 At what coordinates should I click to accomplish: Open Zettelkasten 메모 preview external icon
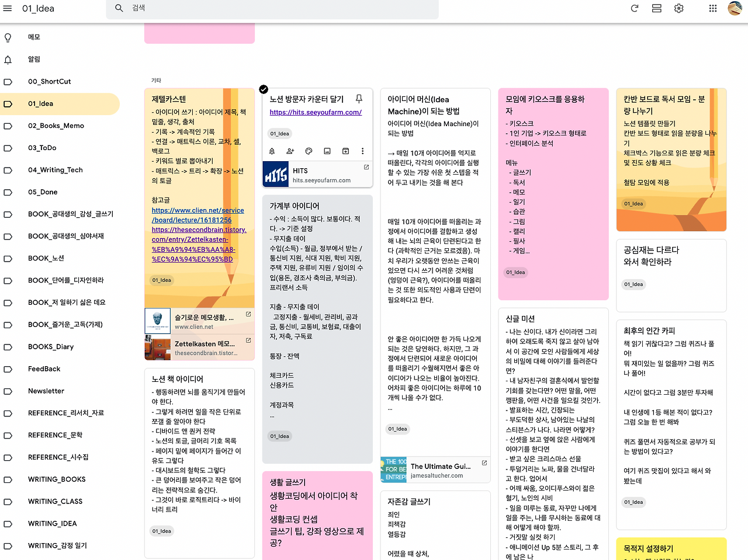point(248,340)
